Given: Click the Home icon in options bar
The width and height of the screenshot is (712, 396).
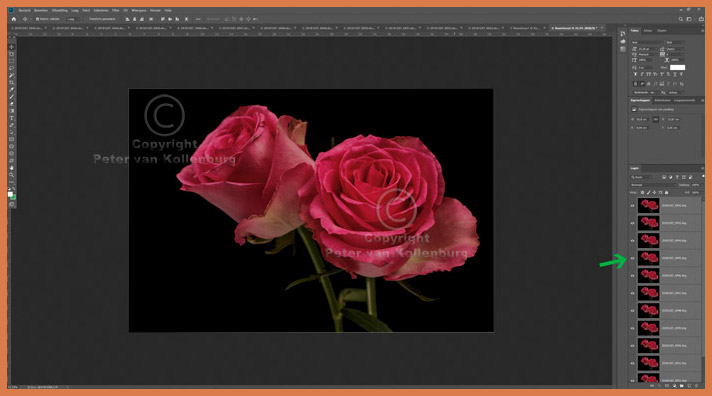Looking at the screenshot, I should click(x=14, y=19).
